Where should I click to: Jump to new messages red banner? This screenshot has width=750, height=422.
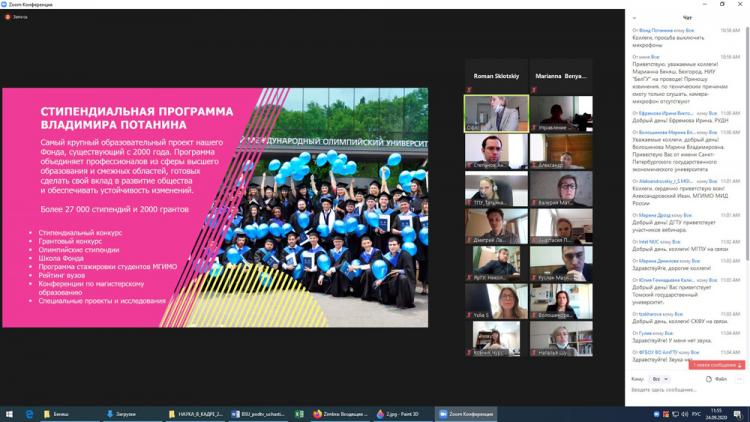click(x=717, y=365)
